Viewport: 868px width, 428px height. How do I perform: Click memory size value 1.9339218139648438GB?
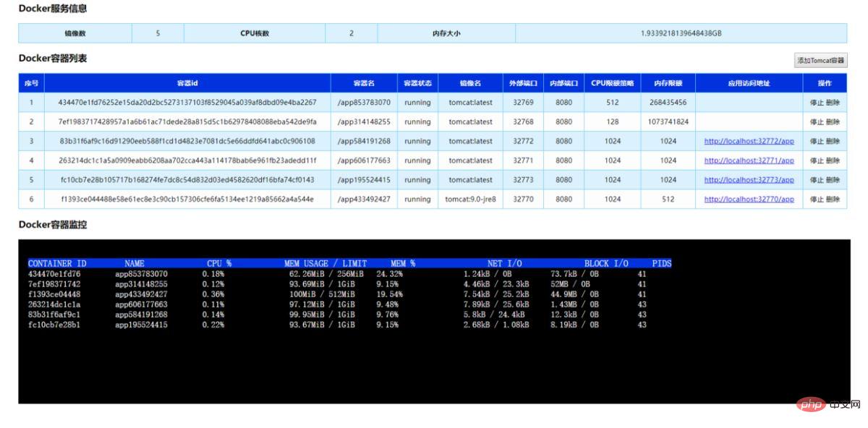point(681,33)
